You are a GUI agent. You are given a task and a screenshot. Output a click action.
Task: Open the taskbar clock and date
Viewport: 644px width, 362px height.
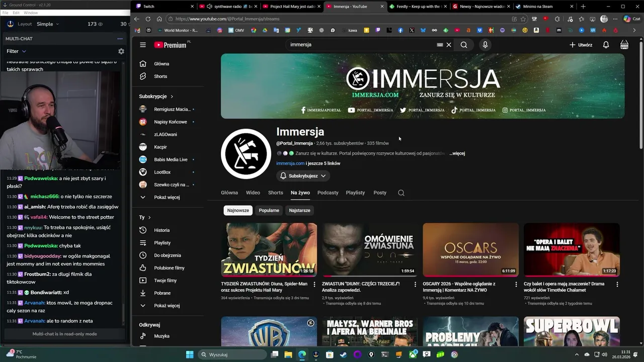[621, 354]
